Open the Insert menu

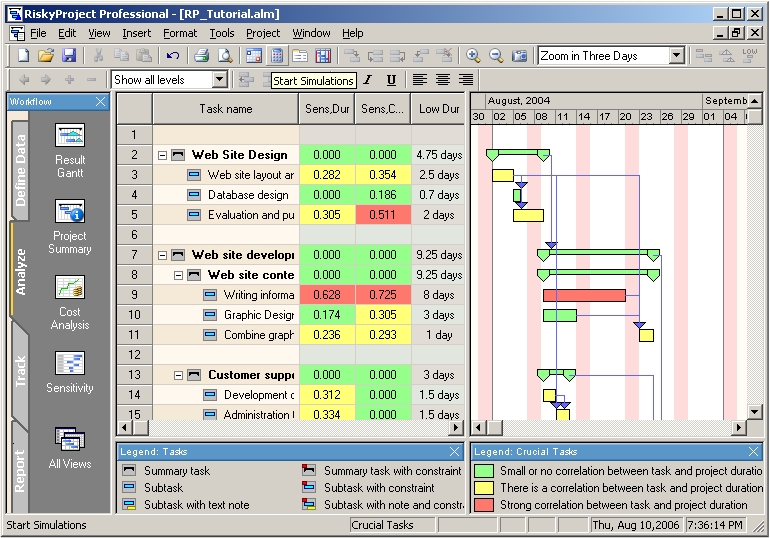click(x=137, y=33)
